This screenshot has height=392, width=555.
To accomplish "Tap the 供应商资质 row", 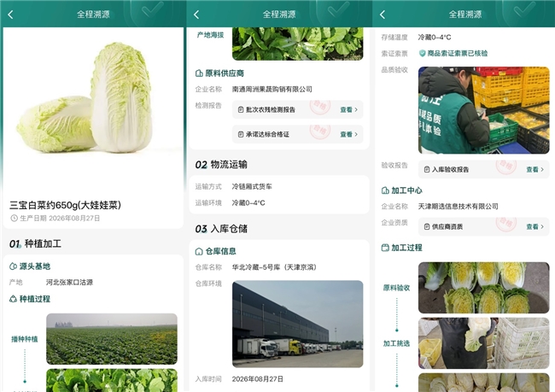I will (484, 226).
